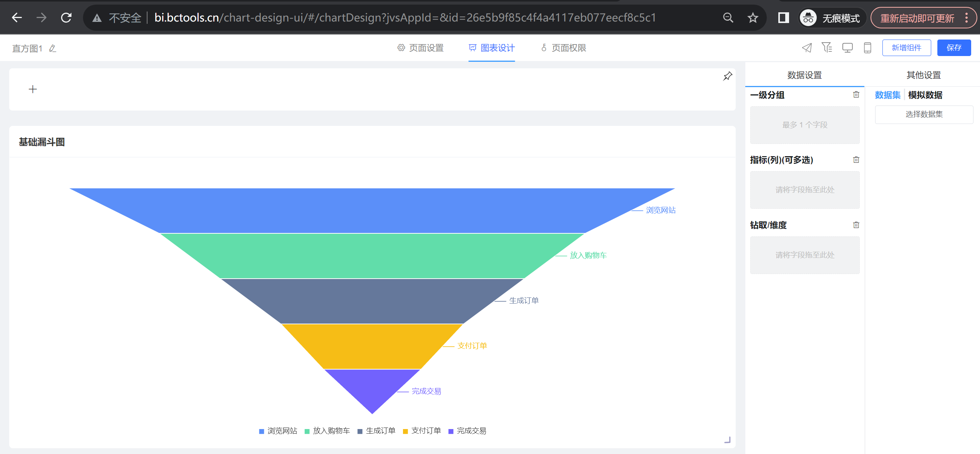Switch to desktop monitor preview icon

click(x=847, y=48)
